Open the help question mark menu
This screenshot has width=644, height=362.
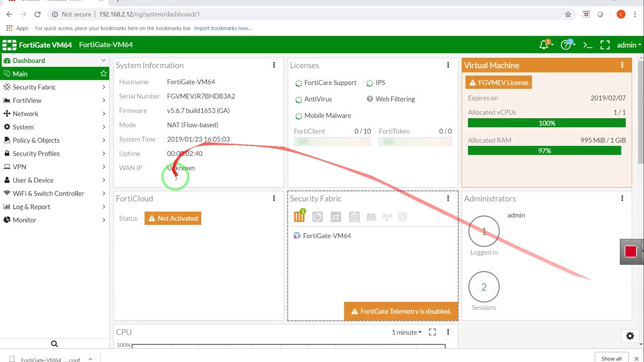(567, 45)
